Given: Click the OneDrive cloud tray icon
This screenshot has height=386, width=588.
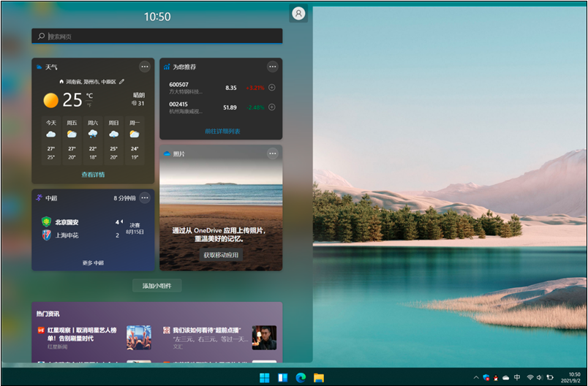Looking at the screenshot, I should pos(505,377).
